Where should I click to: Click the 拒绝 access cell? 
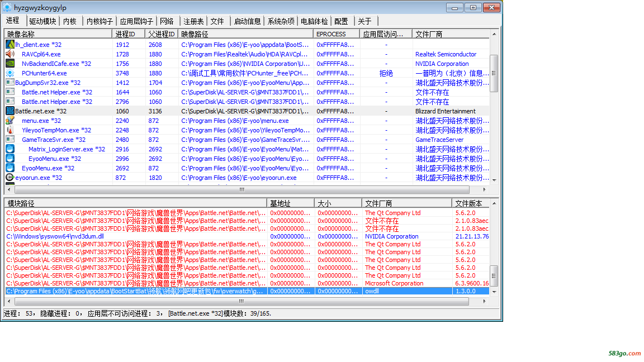point(386,73)
